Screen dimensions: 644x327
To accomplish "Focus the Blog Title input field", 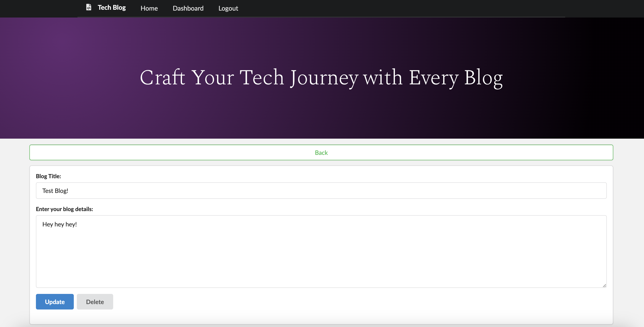I will (321, 191).
